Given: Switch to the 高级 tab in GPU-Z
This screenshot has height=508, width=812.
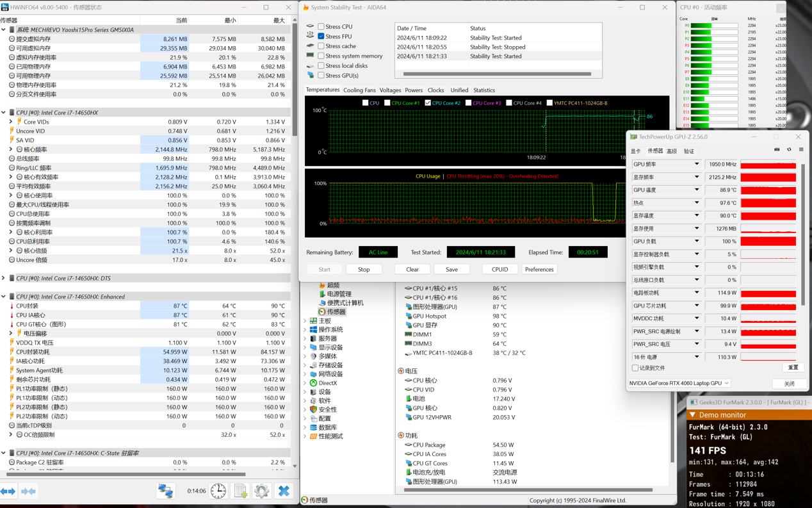Looking at the screenshot, I should tap(671, 151).
